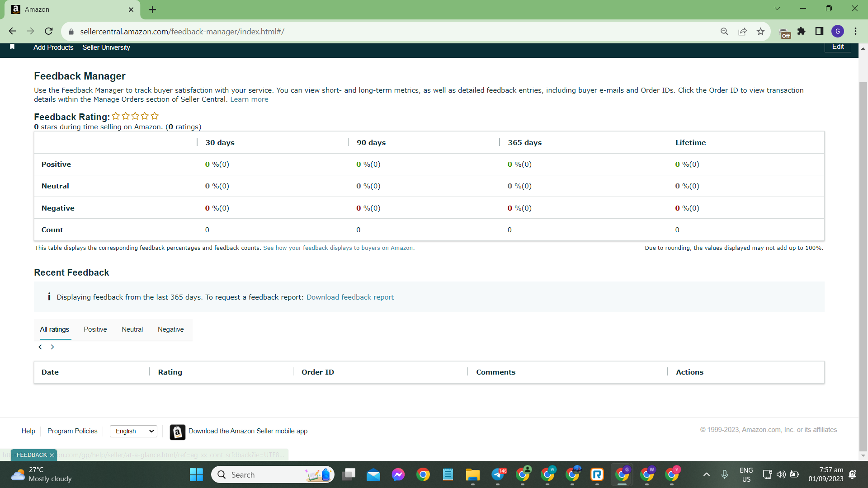Switch to the Positive tab
This screenshot has width=868, height=488.
pyautogui.click(x=95, y=329)
